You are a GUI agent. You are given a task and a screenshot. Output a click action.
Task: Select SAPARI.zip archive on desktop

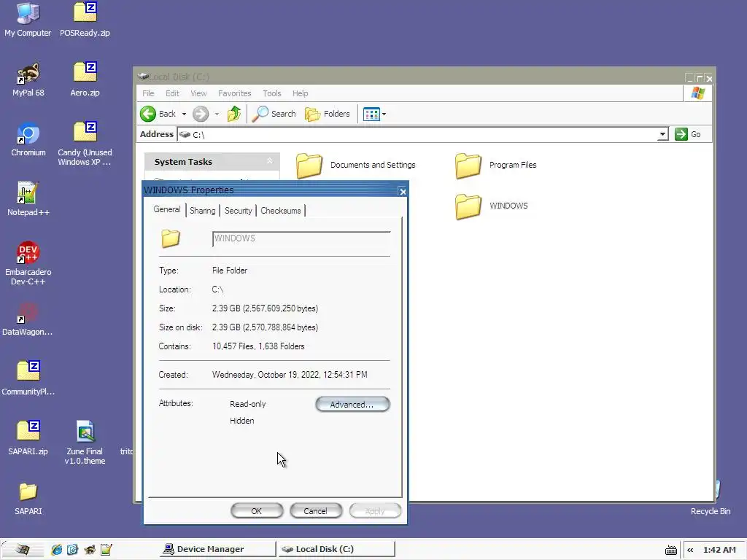click(28, 438)
